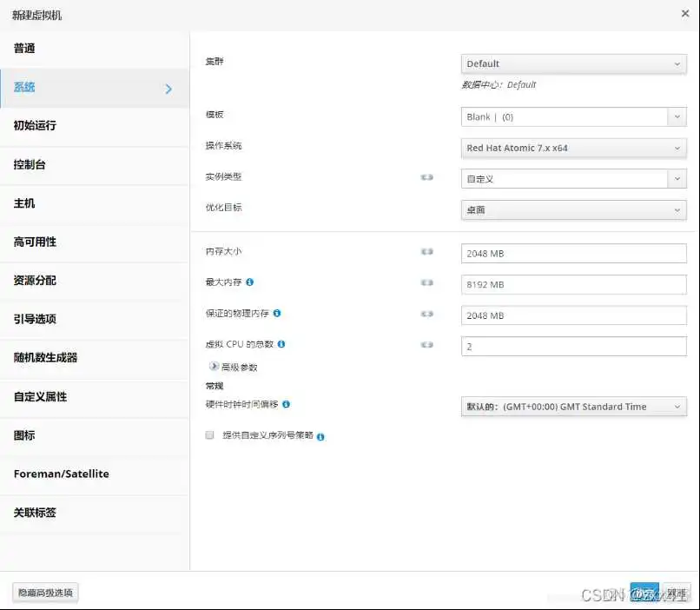Click link icon beside 虚拟 CPU 的总数 field
700x610 pixels.
[426, 345]
